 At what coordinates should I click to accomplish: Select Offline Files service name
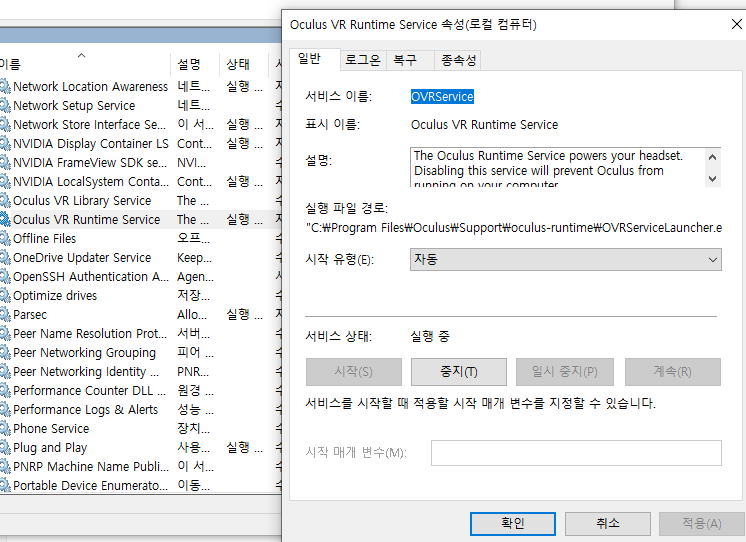pyautogui.click(x=44, y=238)
